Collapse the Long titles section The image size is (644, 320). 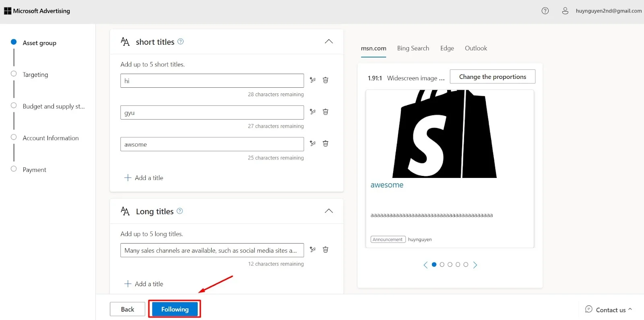(x=329, y=211)
